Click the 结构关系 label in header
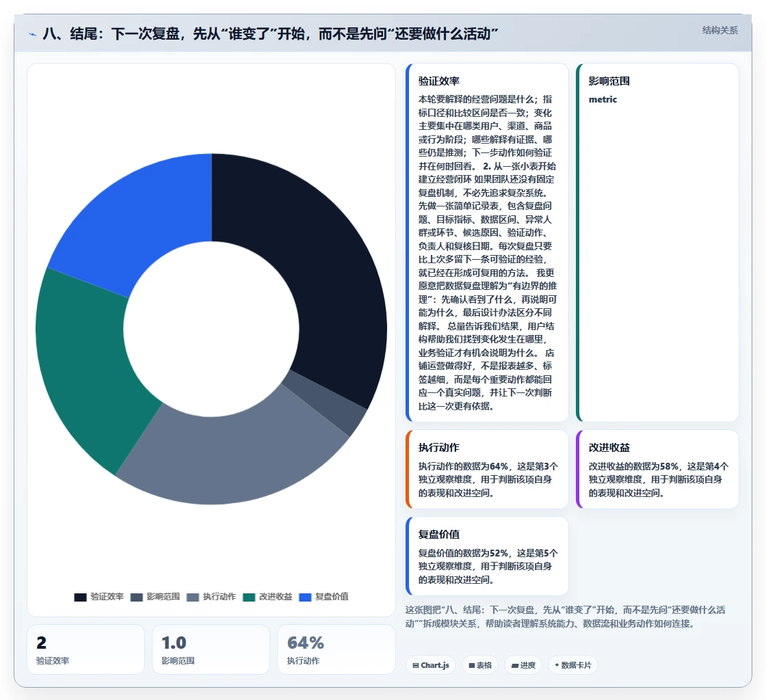This screenshot has width=766, height=700. click(x=719, y=30)
